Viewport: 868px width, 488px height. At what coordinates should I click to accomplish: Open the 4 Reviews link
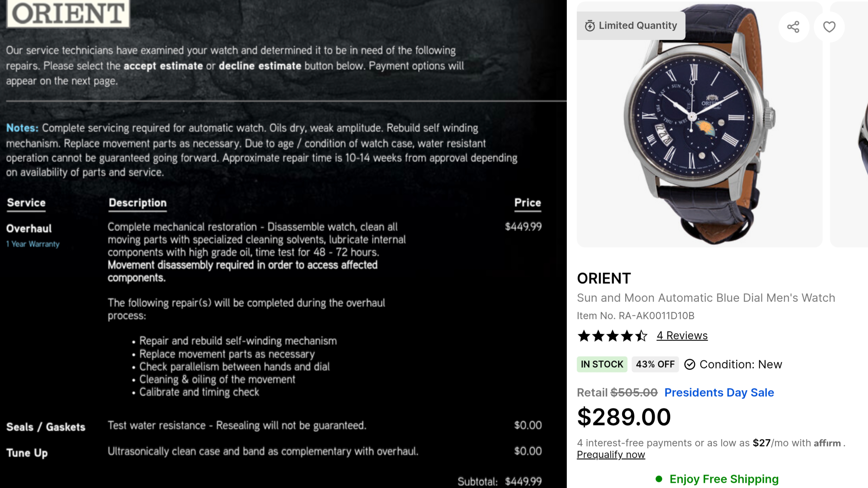[x=682, y=336]
